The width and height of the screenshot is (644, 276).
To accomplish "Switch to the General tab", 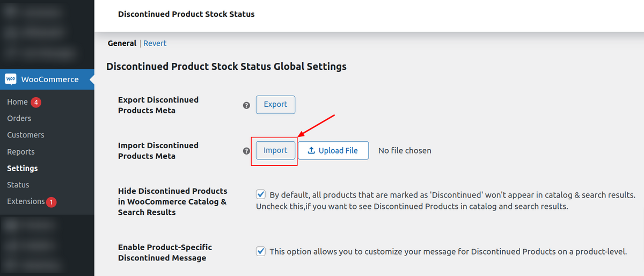I will click(122, 43).
